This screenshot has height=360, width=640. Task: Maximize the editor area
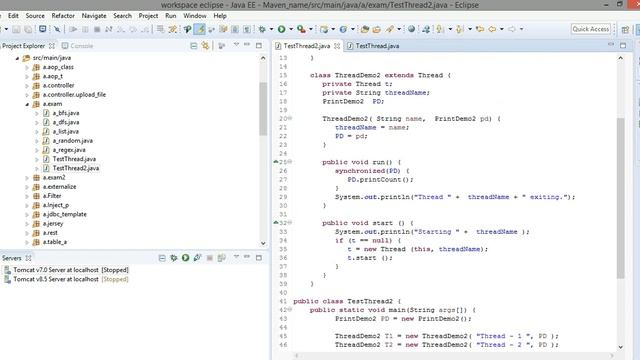click(623, 46)
